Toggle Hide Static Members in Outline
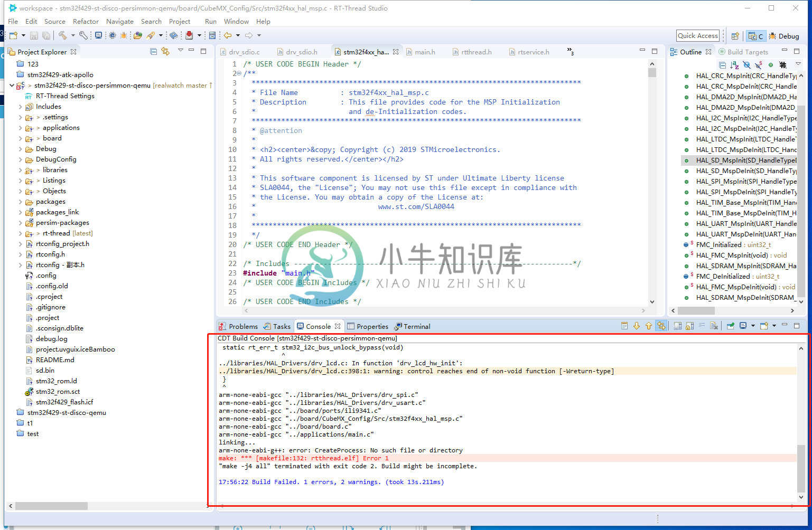Screen dimensions: 812x530 pyautogui.click(x=759, y=65)
